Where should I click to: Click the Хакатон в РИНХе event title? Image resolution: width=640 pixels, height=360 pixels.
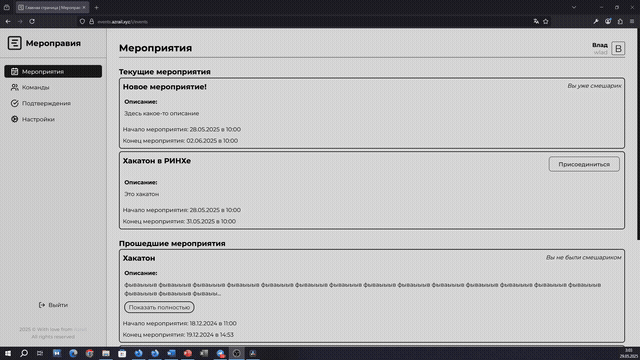(x=157, y=161)
